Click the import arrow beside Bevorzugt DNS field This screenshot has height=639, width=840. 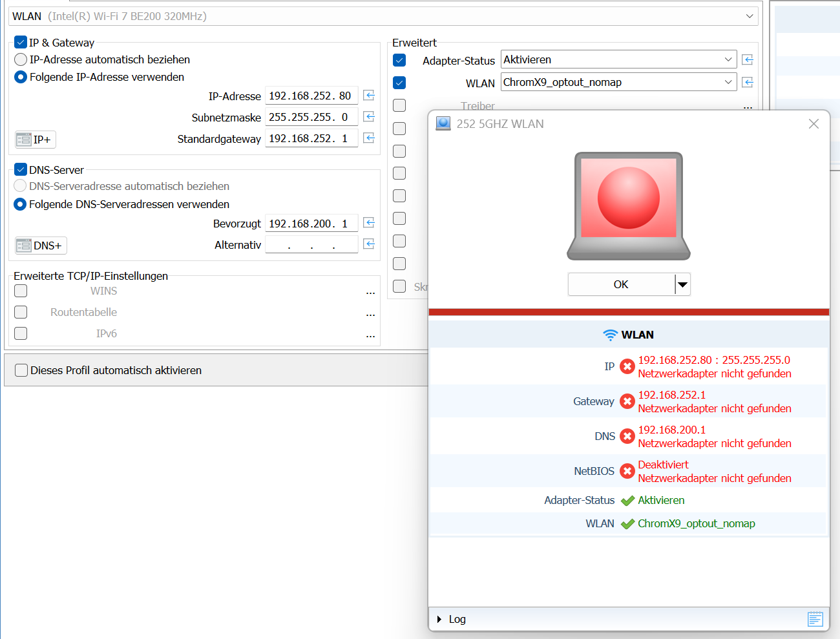tap(369, 223)
